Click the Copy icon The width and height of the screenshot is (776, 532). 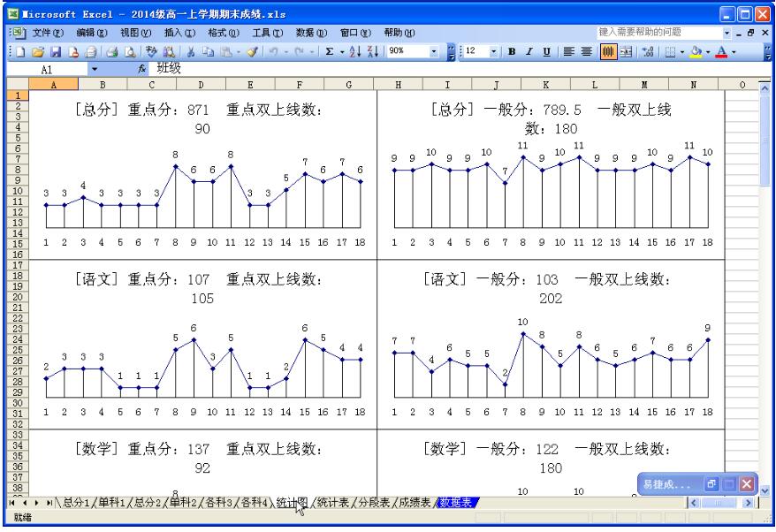209,51
